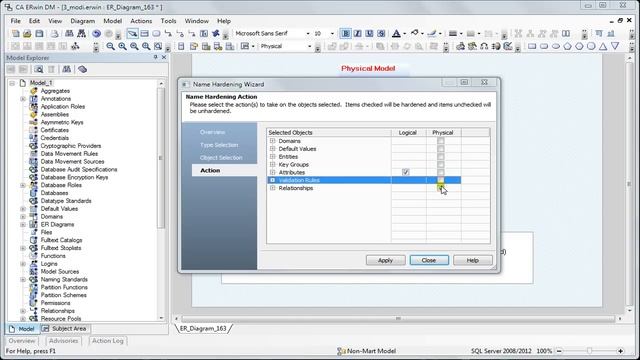640x360 pixels.
Task: Click the Open folder toolbar icon
Action: [27, 33]
